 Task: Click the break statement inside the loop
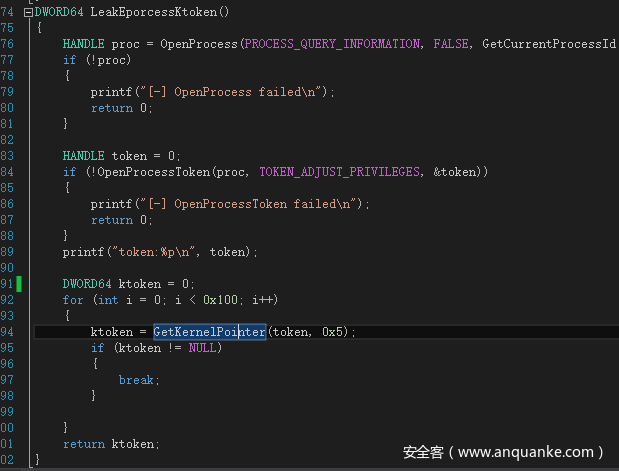click(x=134, y=380)
